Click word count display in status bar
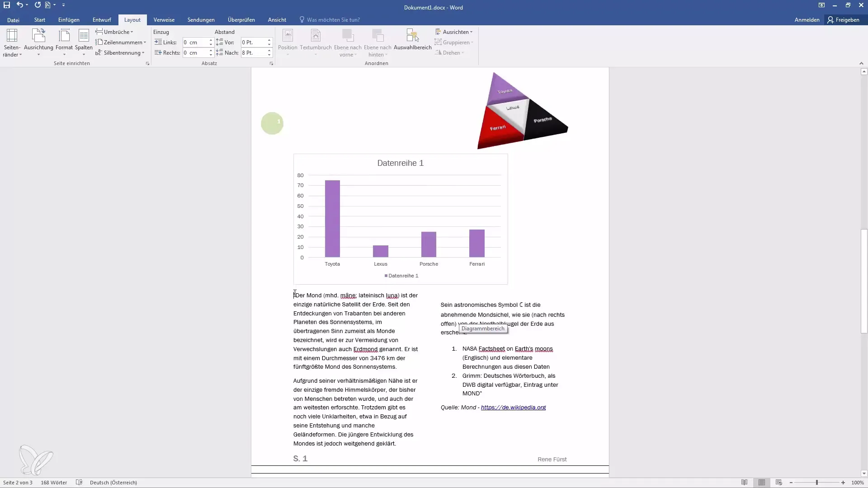Image resolution: width=868 pixels, height=488 pixels. (54, 483)
